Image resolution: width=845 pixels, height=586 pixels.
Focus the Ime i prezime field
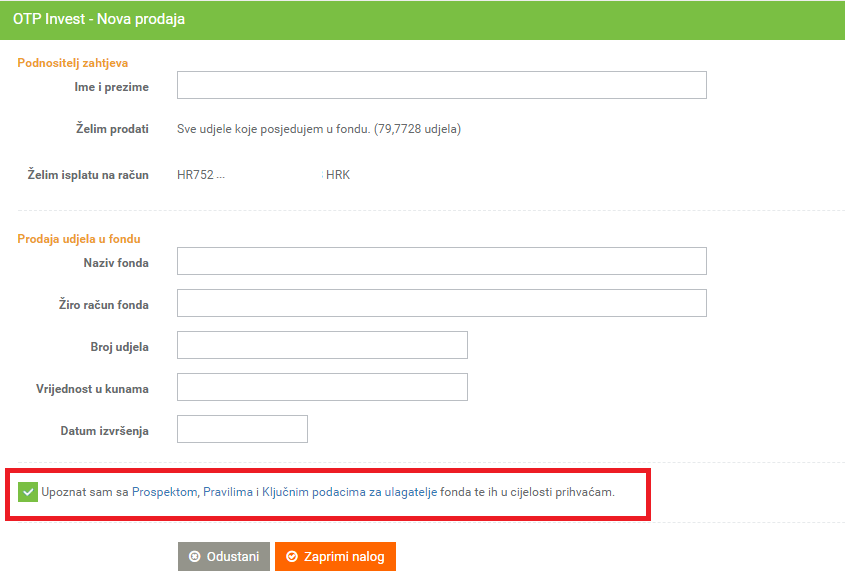pyautogui.click(x=441, y=85)
